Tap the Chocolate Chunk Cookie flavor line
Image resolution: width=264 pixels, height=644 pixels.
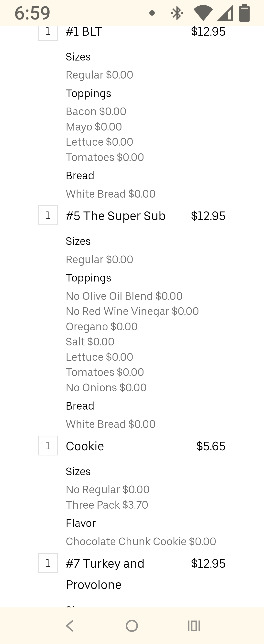(141, 541)
